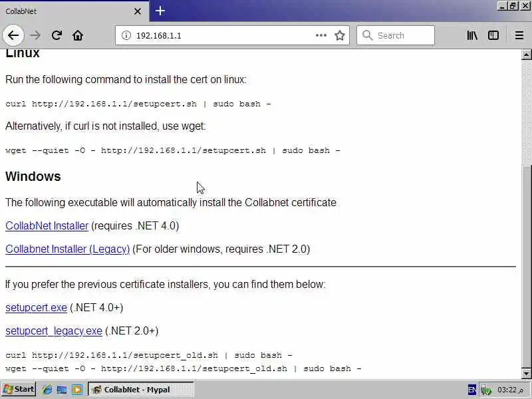The height and width of the screenshot is (399, 532).
Task: Click the EN language indicator
Action: click(471, 390)
